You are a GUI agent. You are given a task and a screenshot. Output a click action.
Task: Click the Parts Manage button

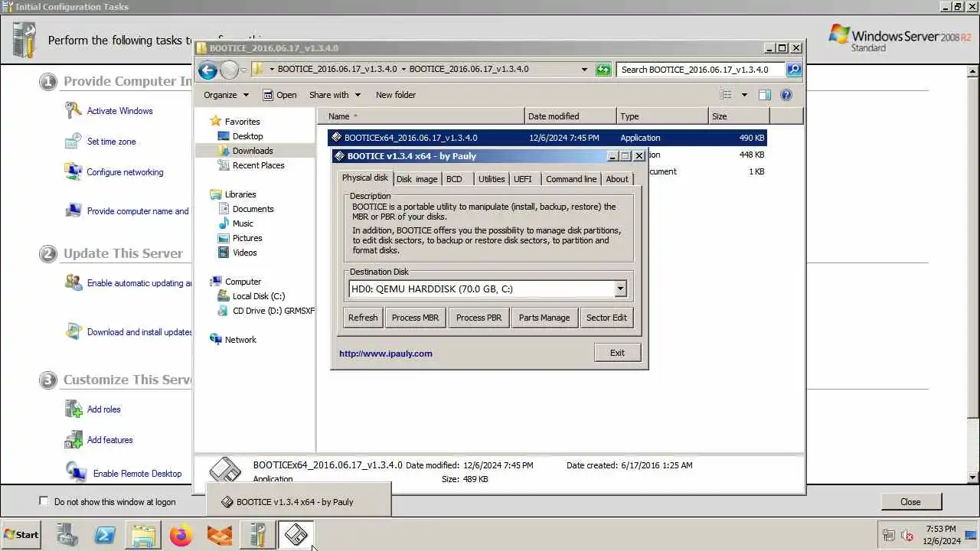(x=544, y=318)
